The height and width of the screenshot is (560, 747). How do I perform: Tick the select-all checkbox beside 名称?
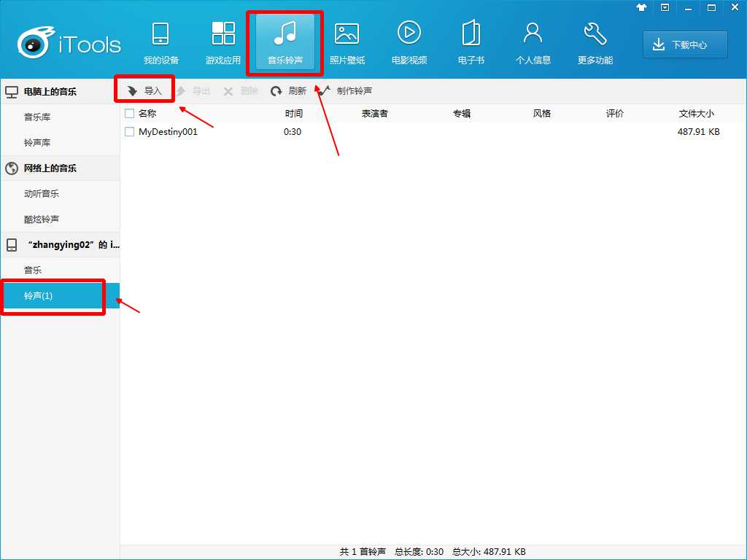tap(129, 113)
